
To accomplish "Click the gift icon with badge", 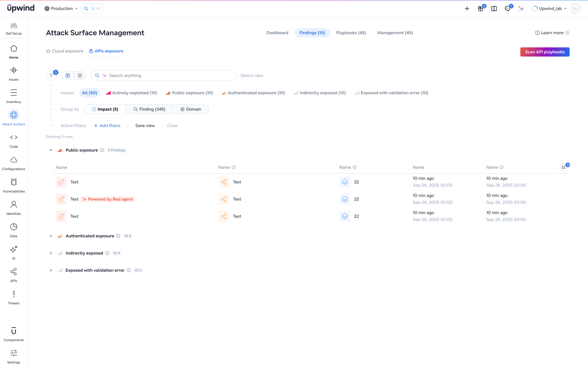I will 481,9.
